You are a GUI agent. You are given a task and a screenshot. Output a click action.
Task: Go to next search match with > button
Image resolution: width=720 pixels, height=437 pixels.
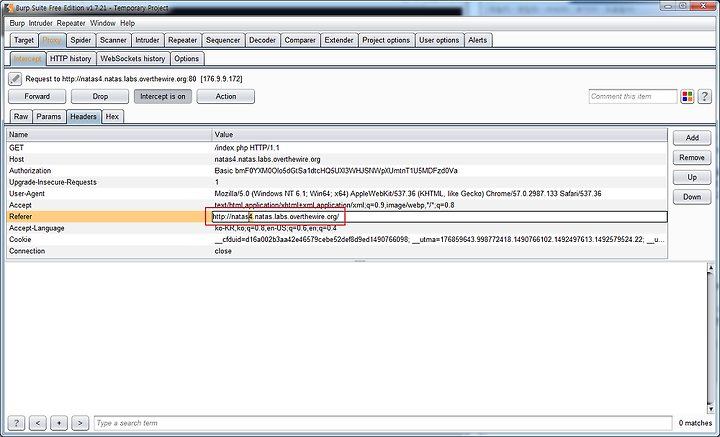click(x=80, y=423)
